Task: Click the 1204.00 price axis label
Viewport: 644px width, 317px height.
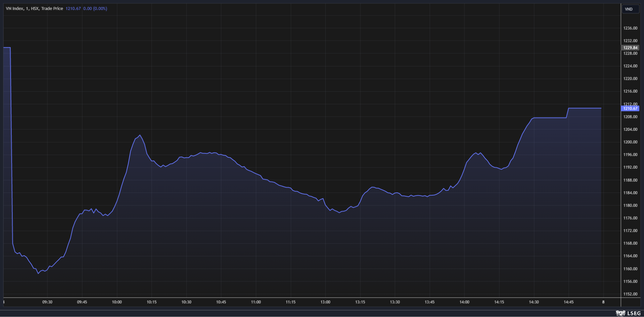Action: (630, 129)
